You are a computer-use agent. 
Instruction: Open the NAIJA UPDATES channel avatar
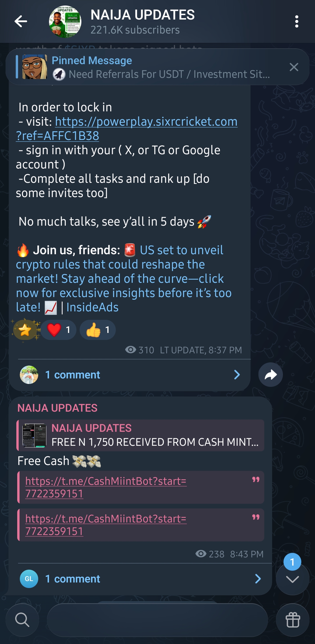65,22
